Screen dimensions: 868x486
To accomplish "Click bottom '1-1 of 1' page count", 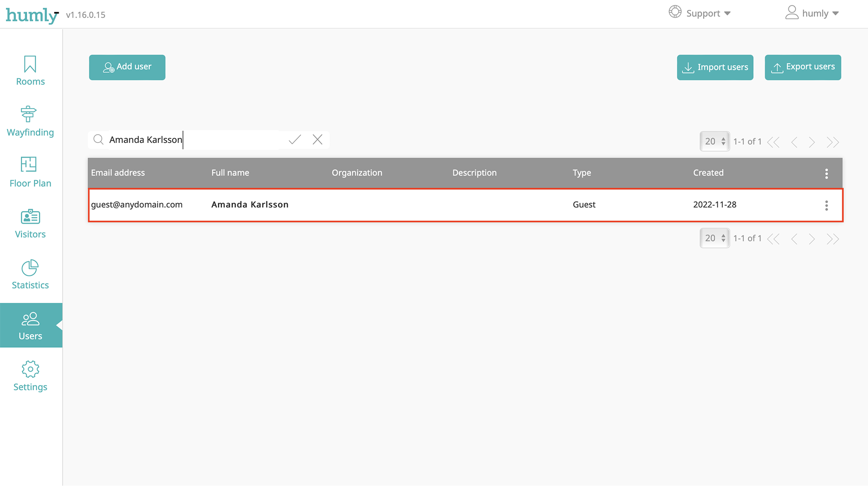I will pos(747,238).
